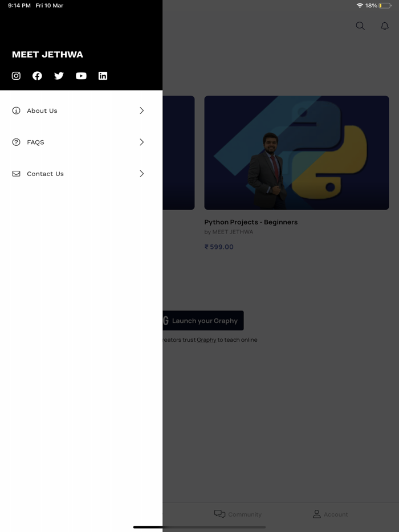This screenshot has width=399, height=532.
Task: Click the Account person icon
Action: [x=316, y=514]
